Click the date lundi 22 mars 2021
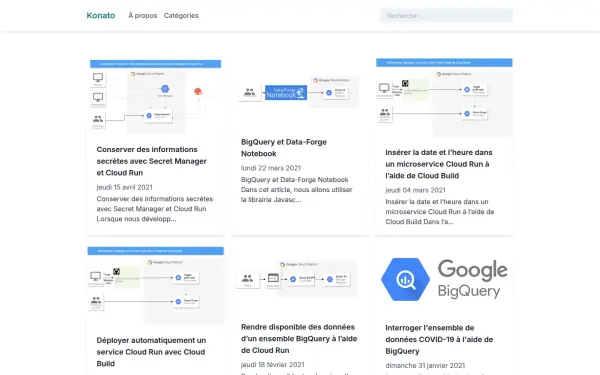This screenshot has height=375, width=600. coord(271,168)
